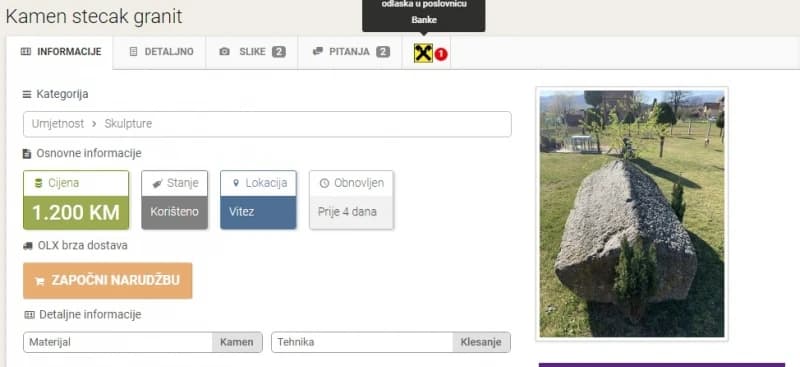
Task: Click the Raiffeisen bank logo tab
Action: click(x=423, y=53)
